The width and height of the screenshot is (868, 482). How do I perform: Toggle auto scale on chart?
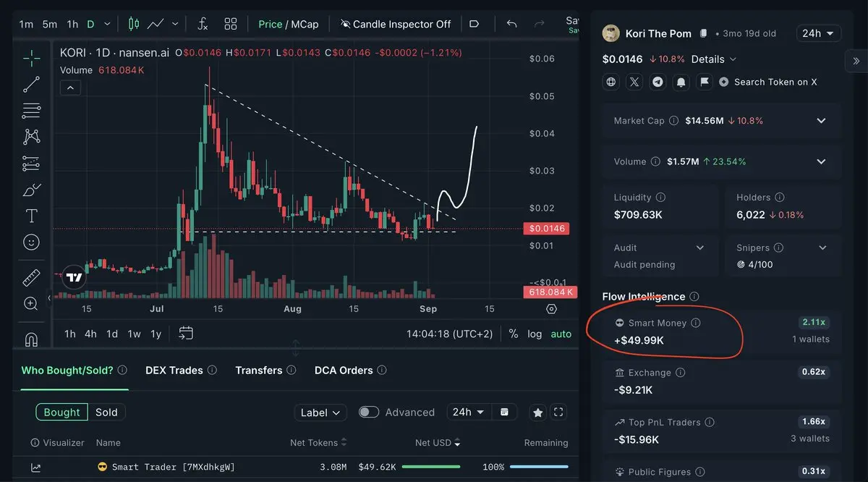pos(561,334)
